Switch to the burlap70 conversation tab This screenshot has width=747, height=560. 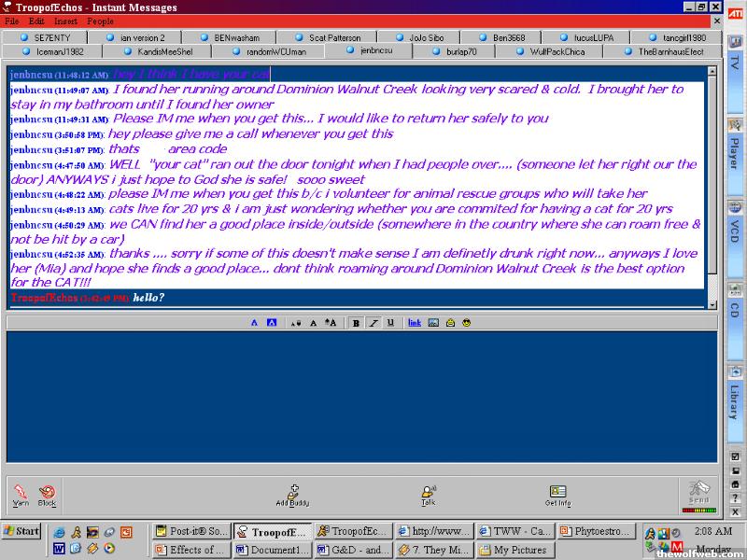point(459,51)
